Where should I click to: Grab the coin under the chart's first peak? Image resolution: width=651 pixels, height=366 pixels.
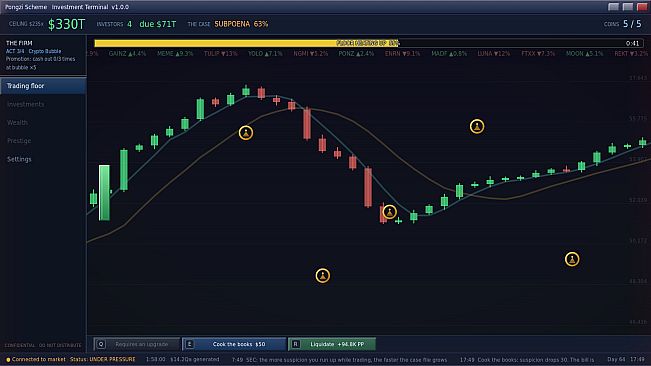tap(246, 133)
